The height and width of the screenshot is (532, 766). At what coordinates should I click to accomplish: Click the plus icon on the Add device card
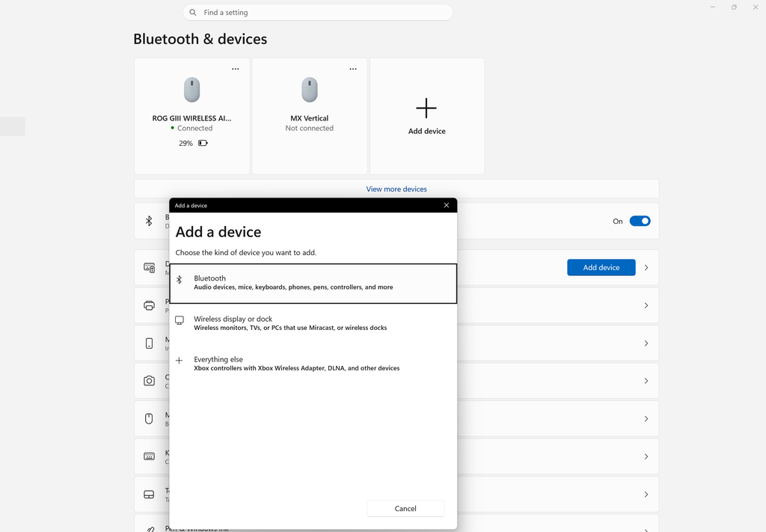tap(426, 108)
